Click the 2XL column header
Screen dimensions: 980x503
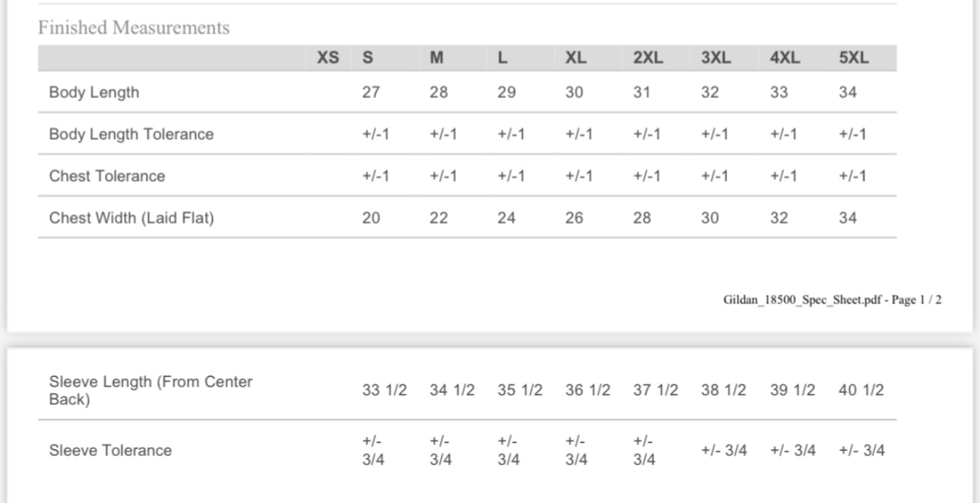tap(648, 58)
